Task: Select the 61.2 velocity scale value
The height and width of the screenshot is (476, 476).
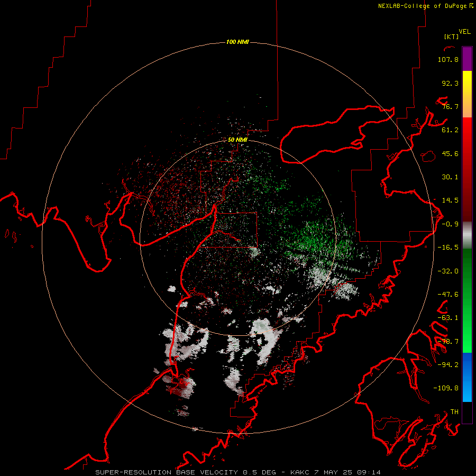Action: (450, 130)
